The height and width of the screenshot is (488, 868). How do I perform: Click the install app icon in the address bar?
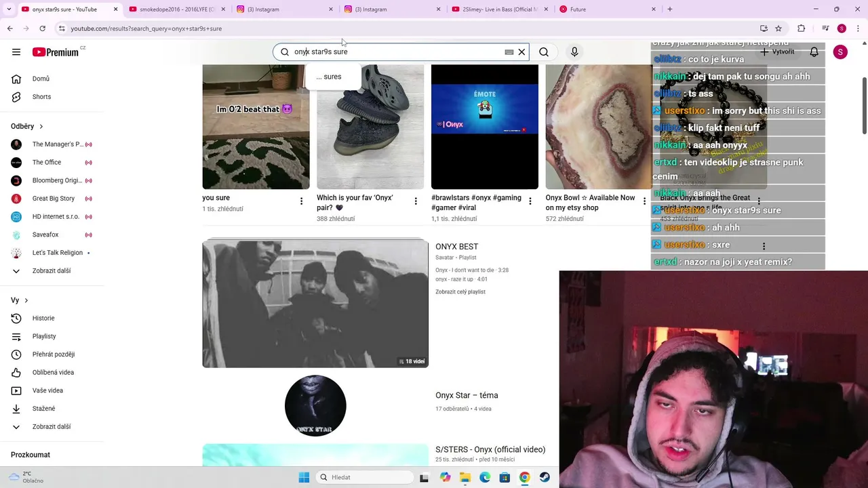(764, 28)
